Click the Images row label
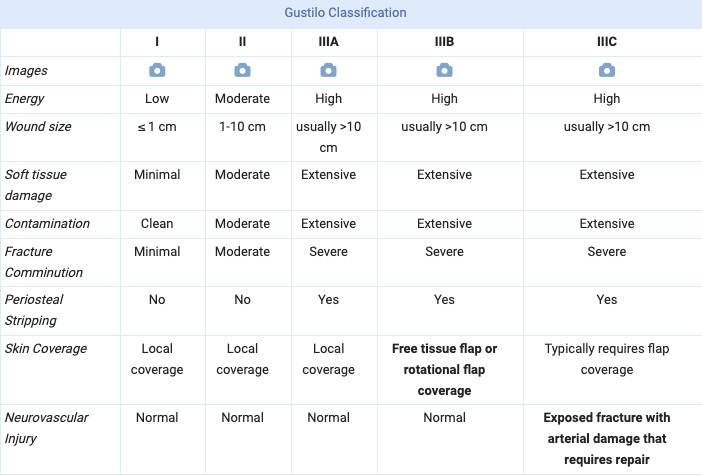The width and height of the screenshot is (702, 476). [26, 71]
